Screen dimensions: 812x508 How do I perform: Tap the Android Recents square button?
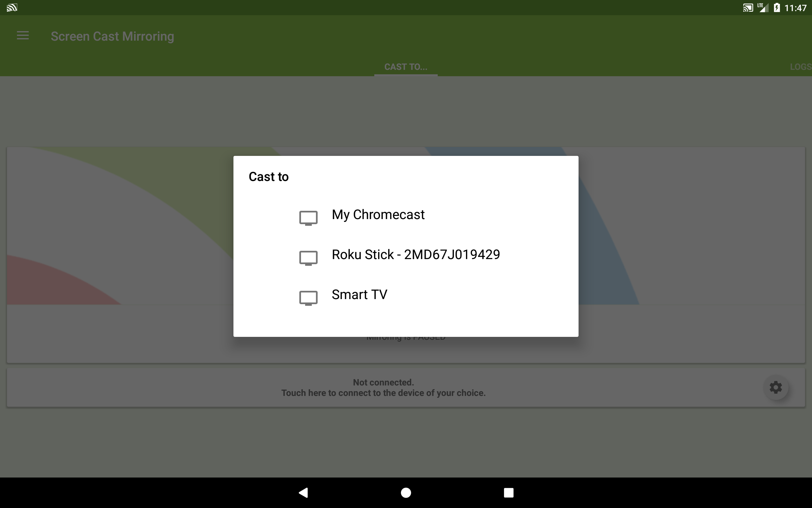coord(508,492)
